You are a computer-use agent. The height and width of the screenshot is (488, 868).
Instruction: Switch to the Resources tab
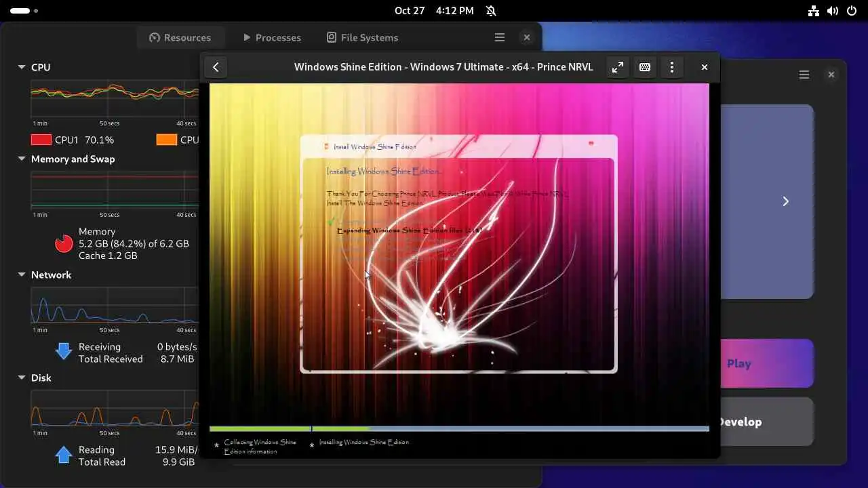point(180,37)
